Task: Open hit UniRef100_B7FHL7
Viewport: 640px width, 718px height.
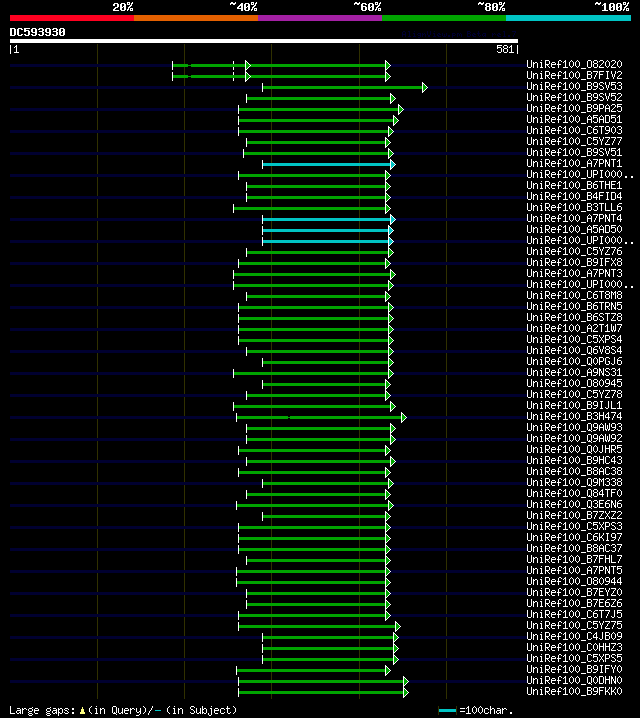Action: click(x=574, y=559)
